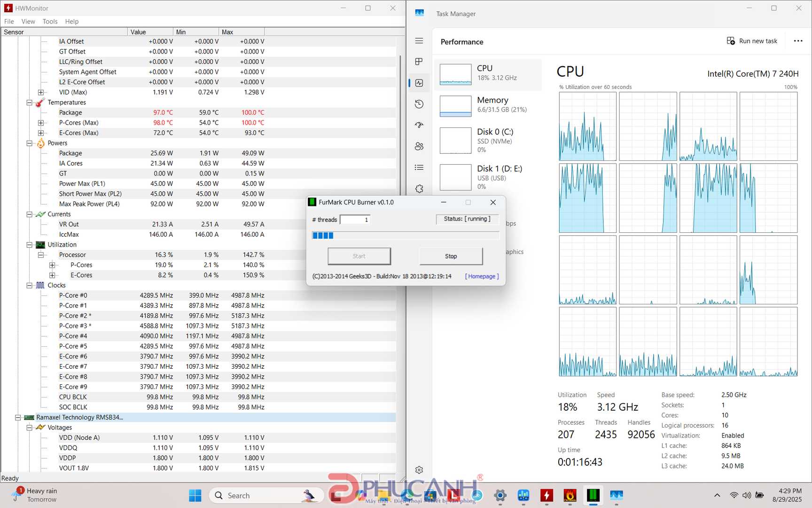Collapse Ramaxel Technology device node
Image resolution: width=812 pixels, height=508 pixels.
point(18,417)
